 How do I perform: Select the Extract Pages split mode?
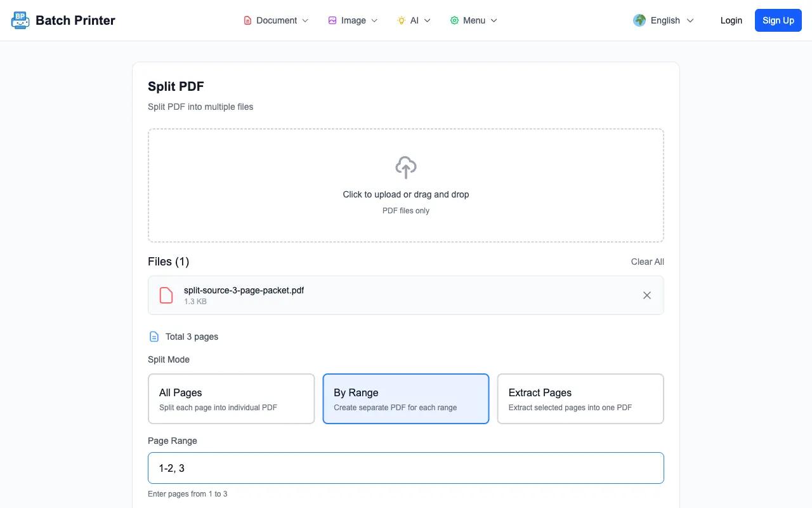click(580, 399)
